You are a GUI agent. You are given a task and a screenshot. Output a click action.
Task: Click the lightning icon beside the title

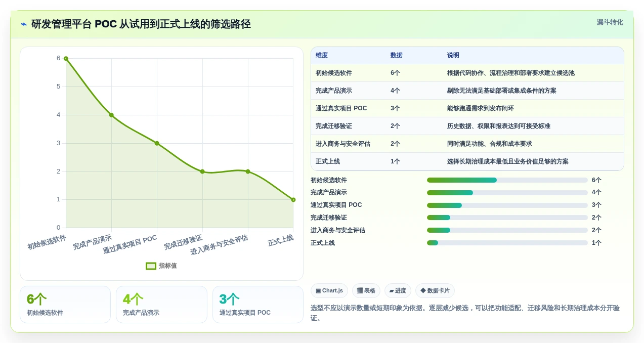pyautogui.click(x=24, y=24)
